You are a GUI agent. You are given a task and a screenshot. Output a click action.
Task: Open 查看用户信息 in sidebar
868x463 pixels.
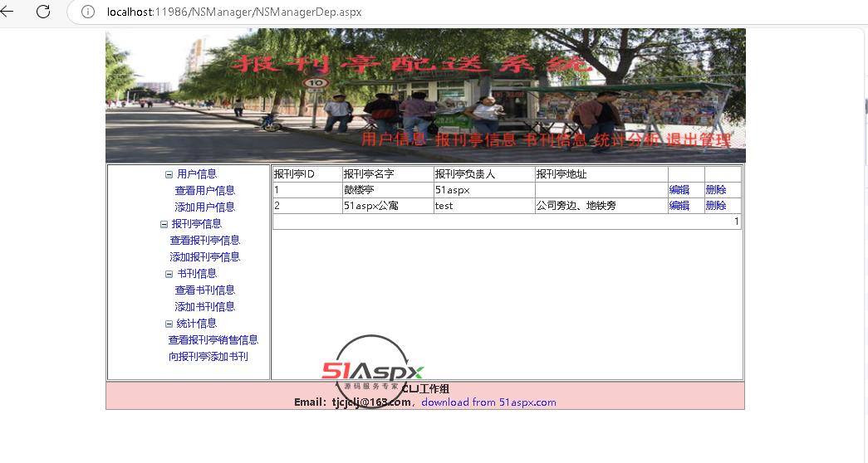click(x=205, y=191)
